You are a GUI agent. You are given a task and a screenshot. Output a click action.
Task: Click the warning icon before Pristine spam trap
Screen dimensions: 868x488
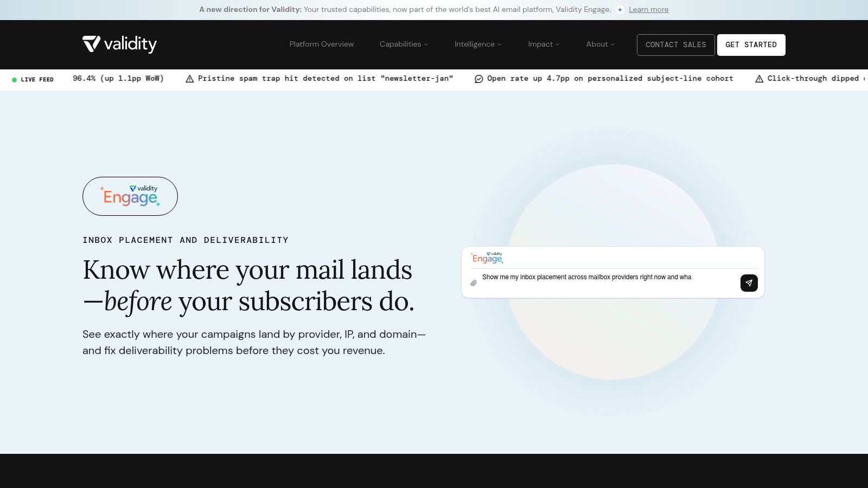click(190, 79)
